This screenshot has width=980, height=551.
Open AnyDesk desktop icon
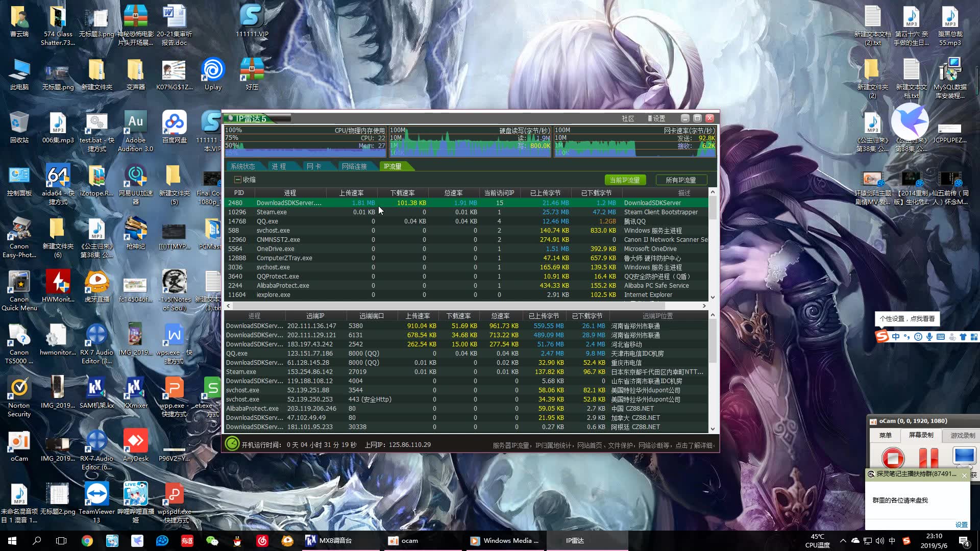tap(135, 445)
